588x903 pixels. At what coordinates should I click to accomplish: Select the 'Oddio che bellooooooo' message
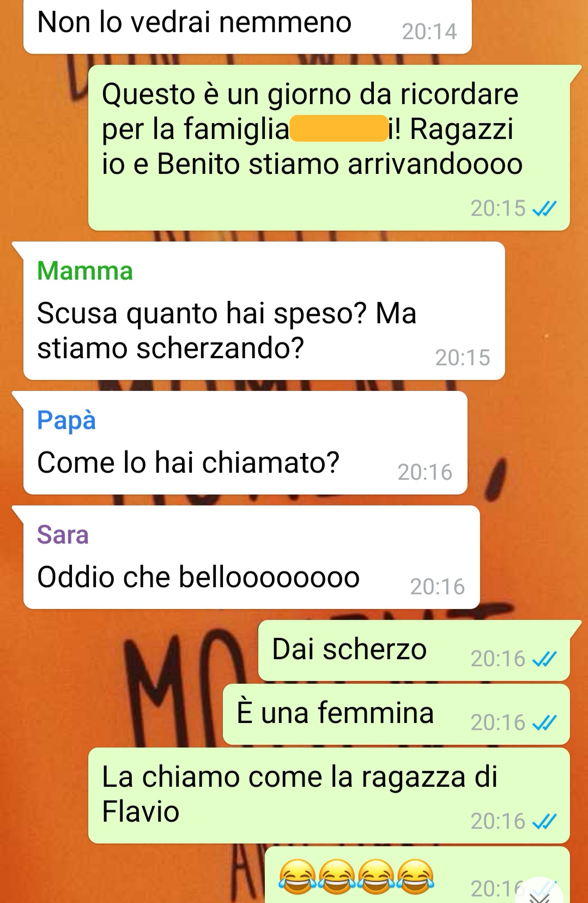(x=251, y=557)
